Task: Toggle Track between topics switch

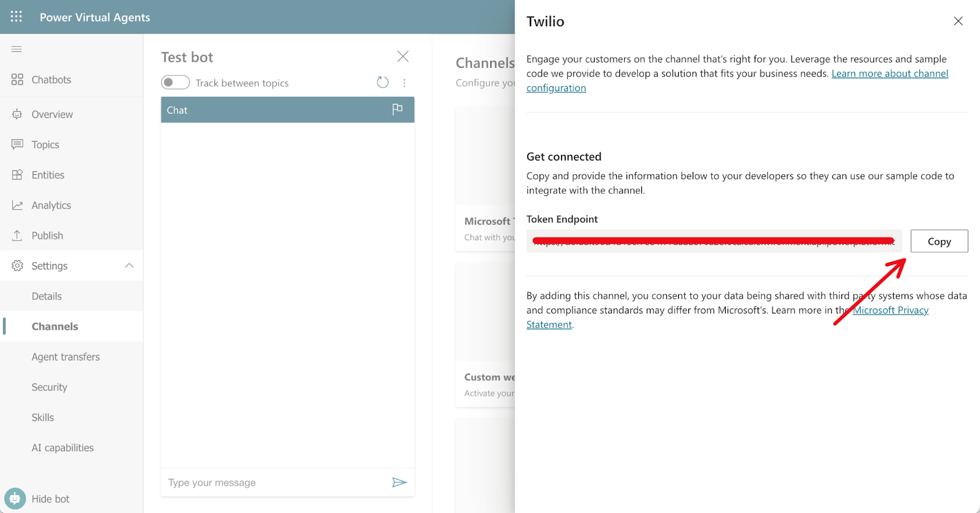Action: pos(175,83)
